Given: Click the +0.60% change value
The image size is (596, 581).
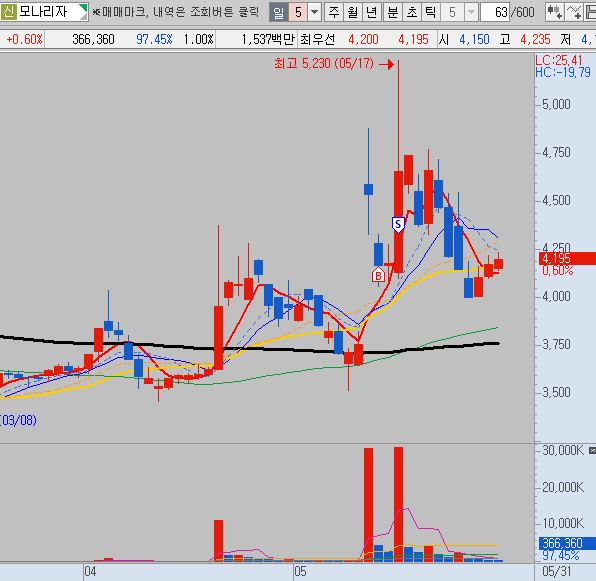Looking at the screenshot, I should (24, 39).
